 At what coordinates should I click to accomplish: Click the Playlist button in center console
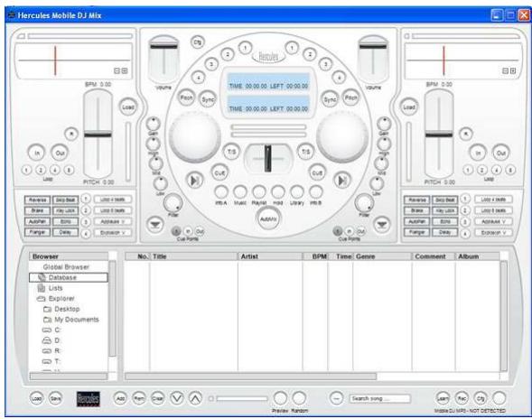click(x=259, y=192)
